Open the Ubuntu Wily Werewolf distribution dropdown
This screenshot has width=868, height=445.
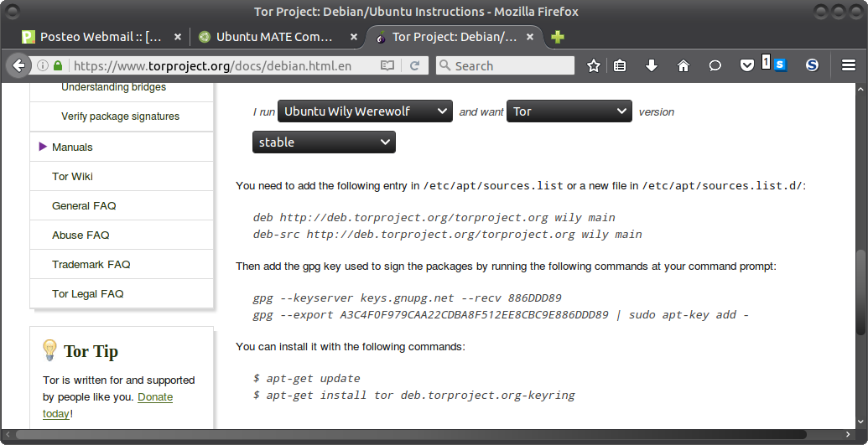(x=366, y=111)
